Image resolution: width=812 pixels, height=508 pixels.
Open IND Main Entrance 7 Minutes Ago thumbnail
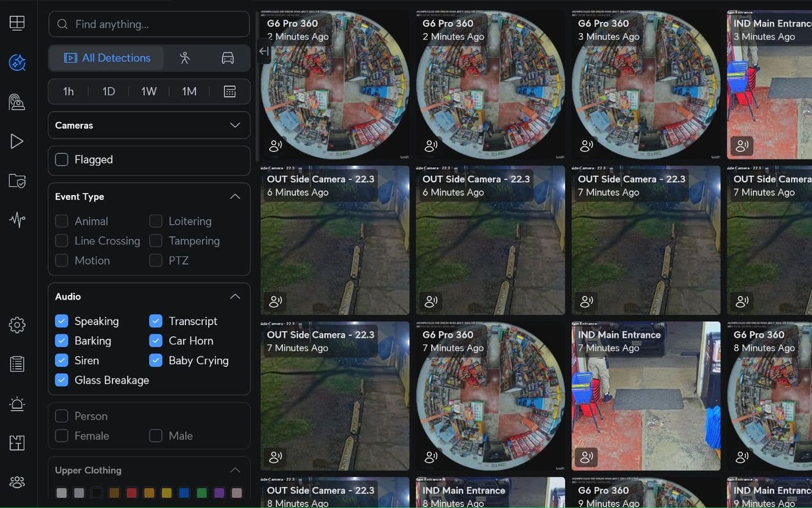646,396
